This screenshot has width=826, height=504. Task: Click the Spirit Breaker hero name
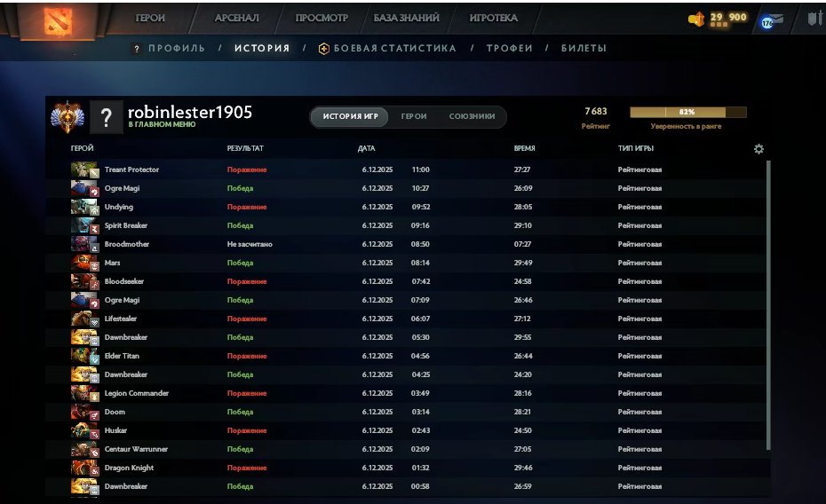point(126,225)
